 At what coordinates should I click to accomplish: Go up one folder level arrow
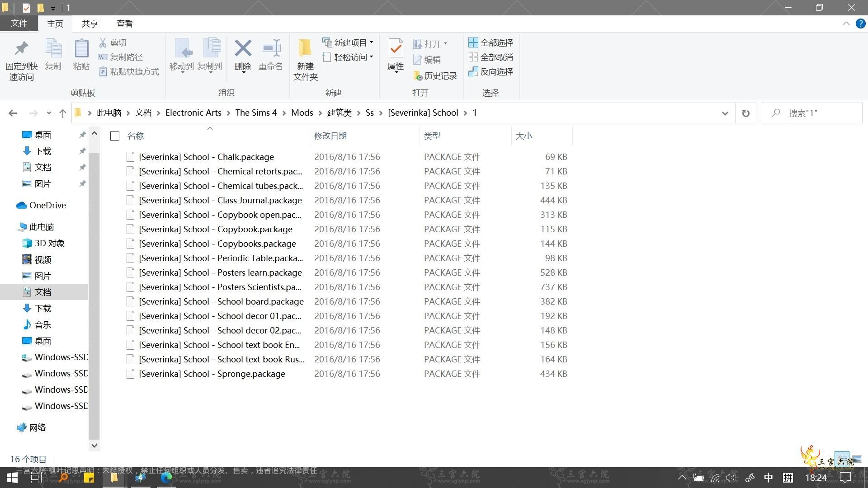[63, 113]
